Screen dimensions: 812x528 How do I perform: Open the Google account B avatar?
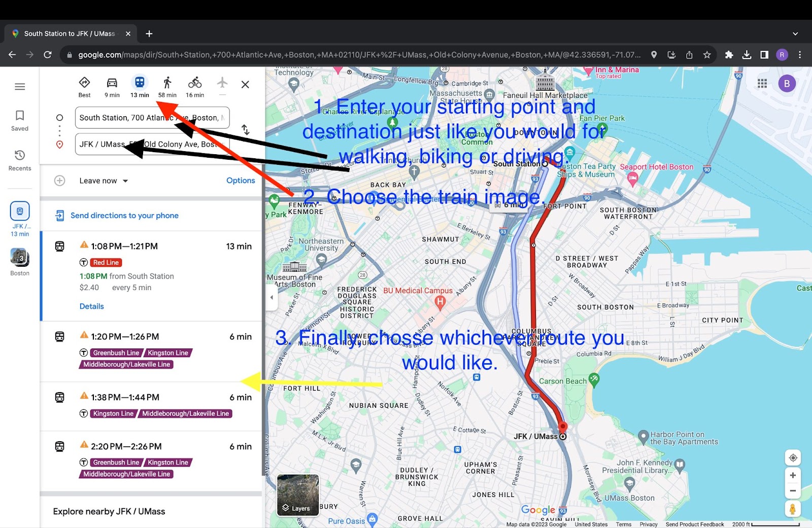point(787,84)
